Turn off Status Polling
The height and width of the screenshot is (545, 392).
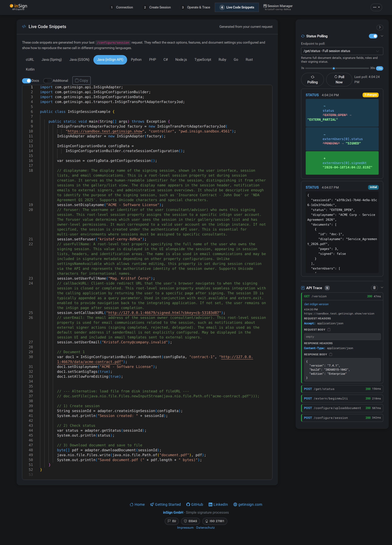(373, 36)
